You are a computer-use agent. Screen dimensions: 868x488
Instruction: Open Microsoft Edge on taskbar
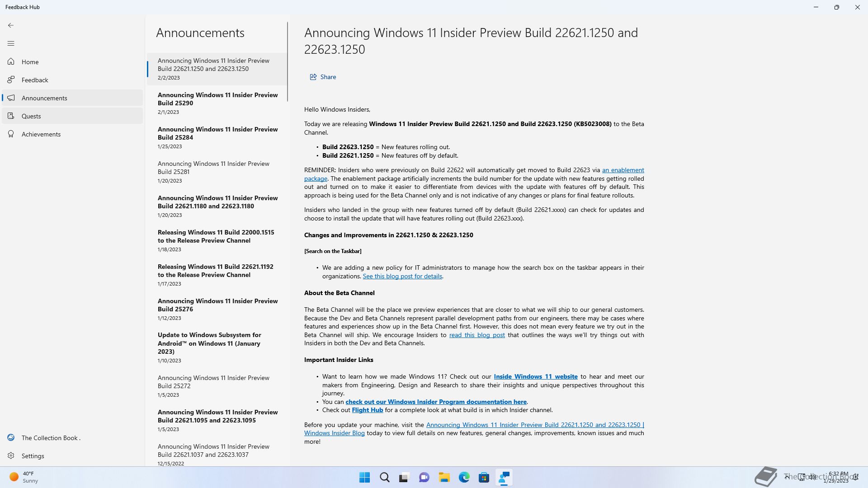pyautogui.click(x=464, y=478)
